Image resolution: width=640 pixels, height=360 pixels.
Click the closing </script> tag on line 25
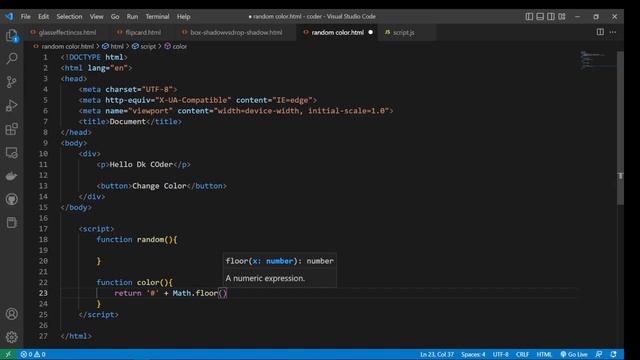[x=98, y=315]
